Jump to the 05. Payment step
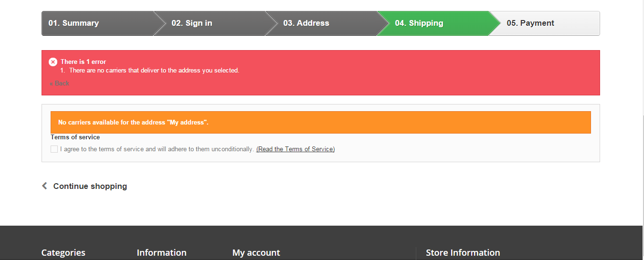 click(x=530, y=23)
